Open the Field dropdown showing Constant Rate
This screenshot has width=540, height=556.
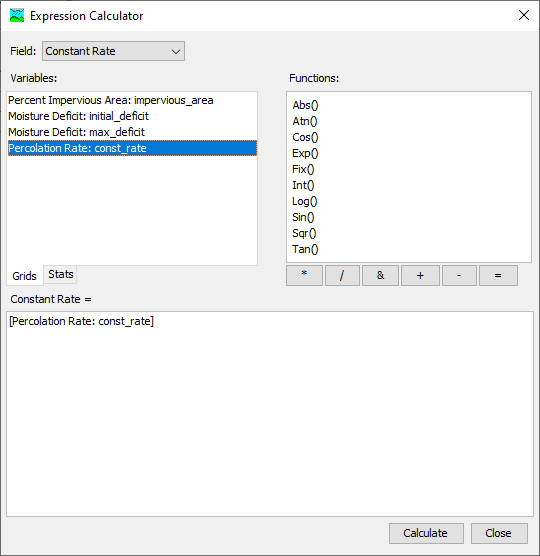point(113,51)
